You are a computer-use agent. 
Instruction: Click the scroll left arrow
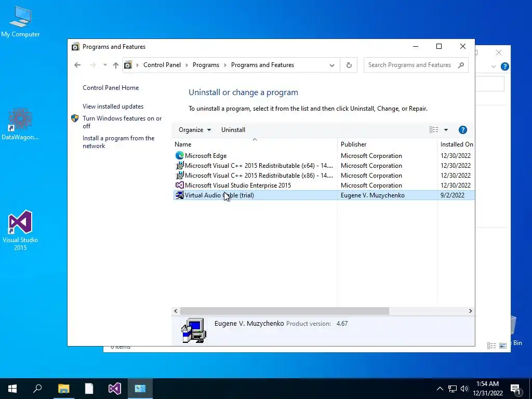(176, 311)
